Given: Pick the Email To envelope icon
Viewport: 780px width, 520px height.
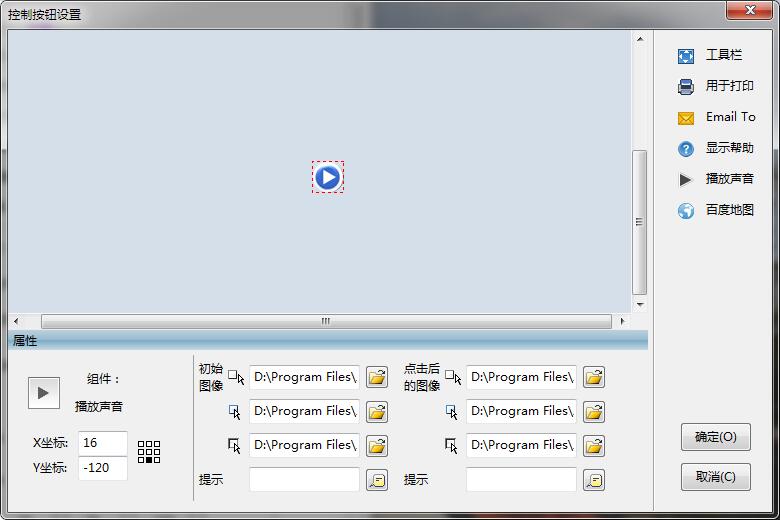Looking at the screenshot, I should [x=685, y=118].
